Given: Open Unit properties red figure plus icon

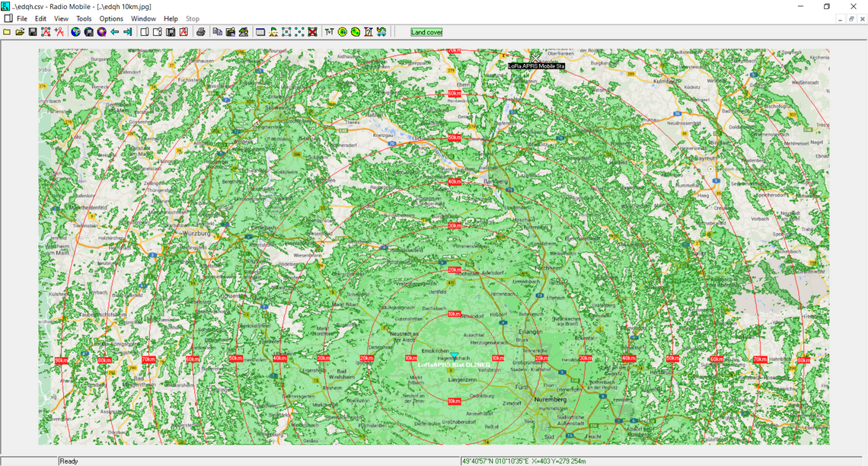Looking at the screenshot, I should click(x=59, y=32).
